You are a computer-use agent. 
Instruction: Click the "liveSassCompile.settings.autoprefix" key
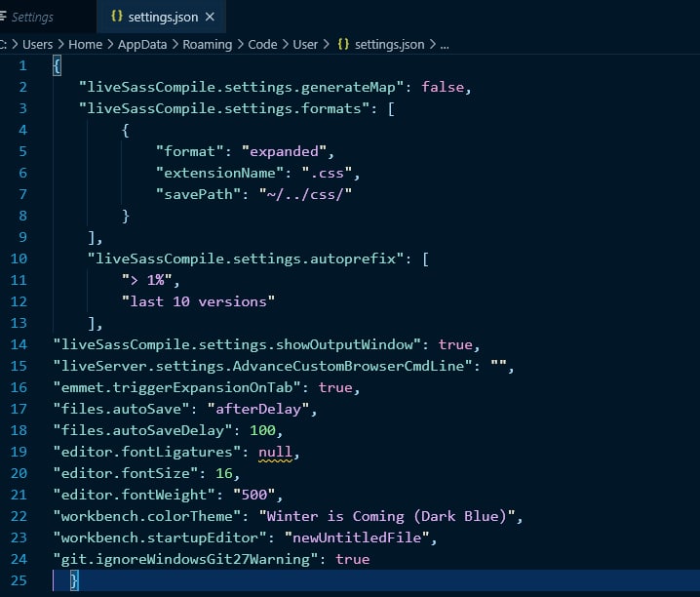(246, 259)
